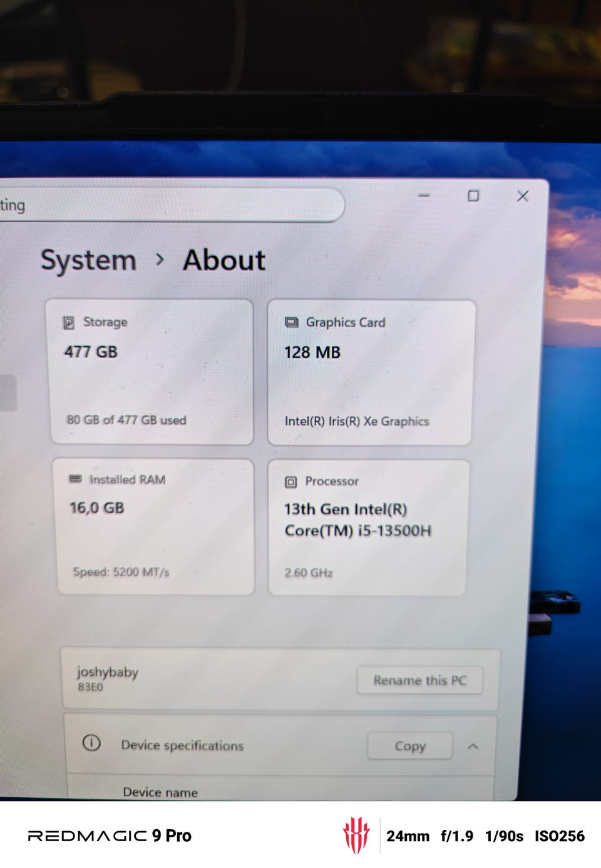
Task: Maximize the Settings window
Action: [x=473, y=196]
